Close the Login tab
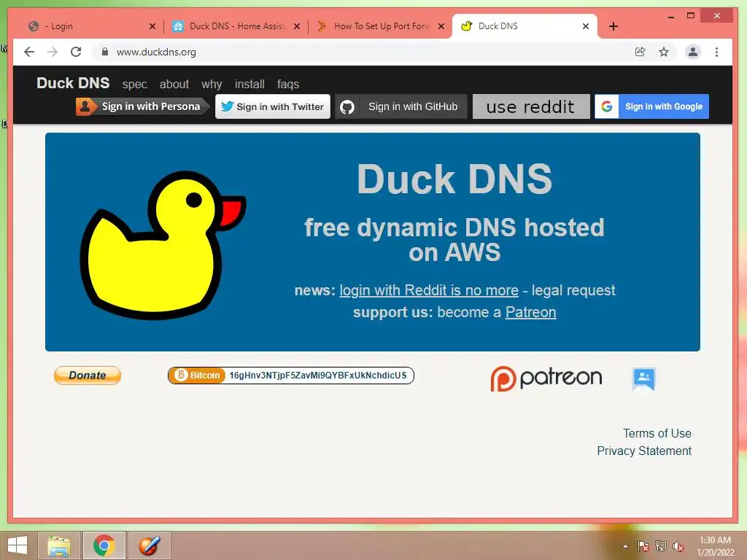Image resolution: width=747 pixels, height=560 pixels. coord(152,26)
